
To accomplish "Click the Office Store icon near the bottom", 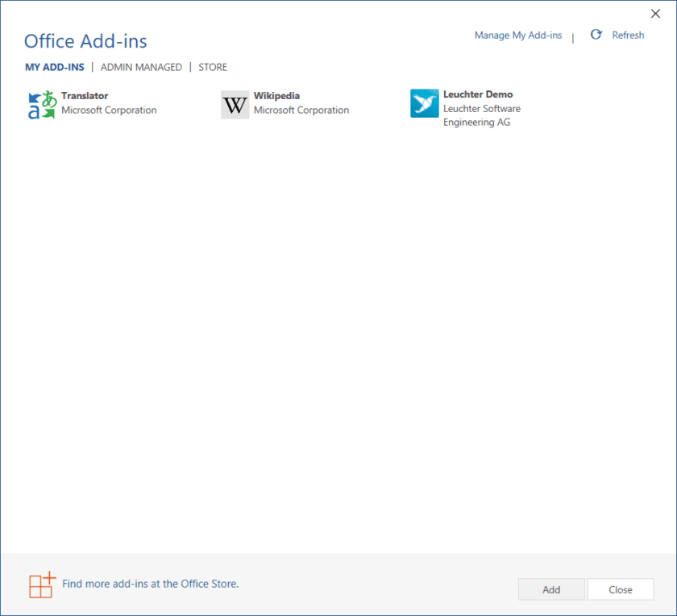I will point(41,585).
